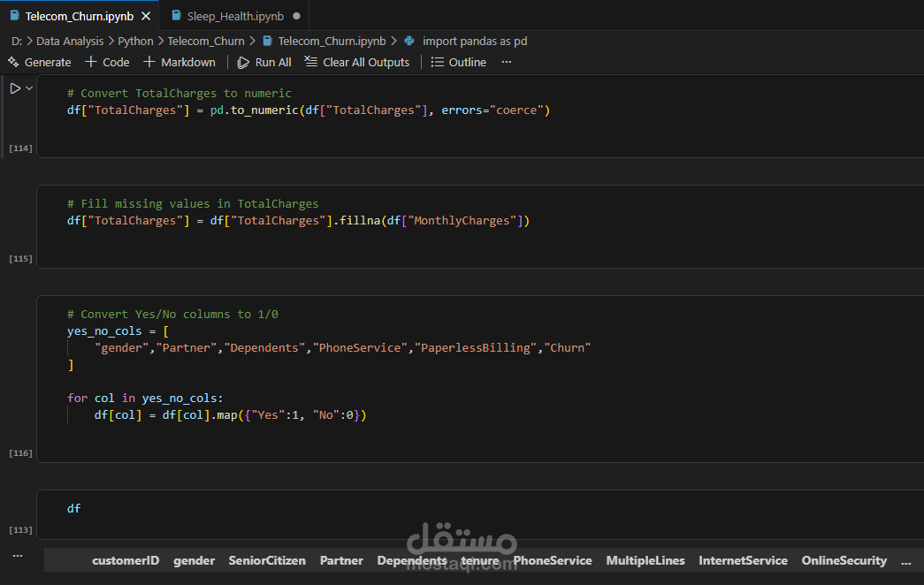Run the Convert TotalCharges cell
The image size is (924, 585).
pyautogui.click(x=15, y=88)
